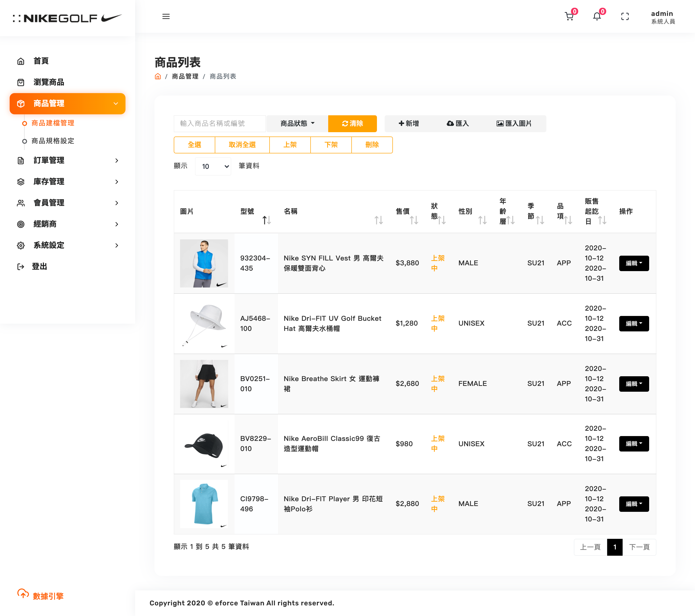Viewport: 695px width, 616px height.
Task: Open the shopping cart icon
Action: tap(569, 16)
